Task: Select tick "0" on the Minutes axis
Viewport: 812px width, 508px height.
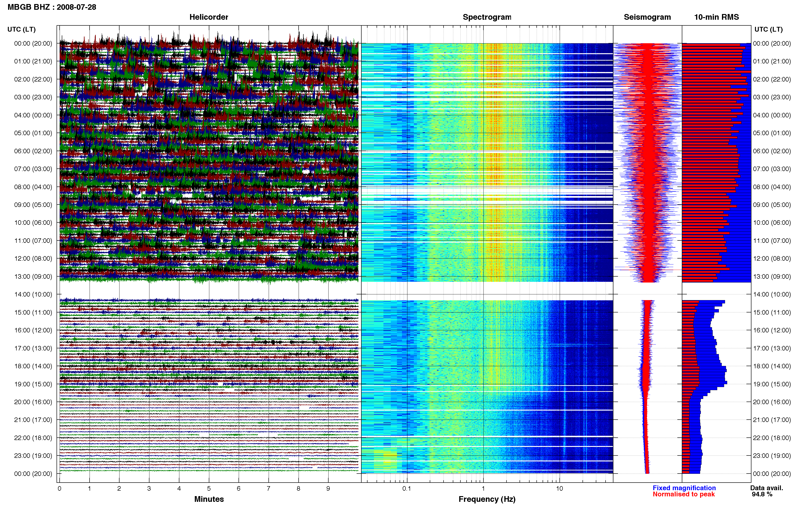Action: (x=59, y=489)
